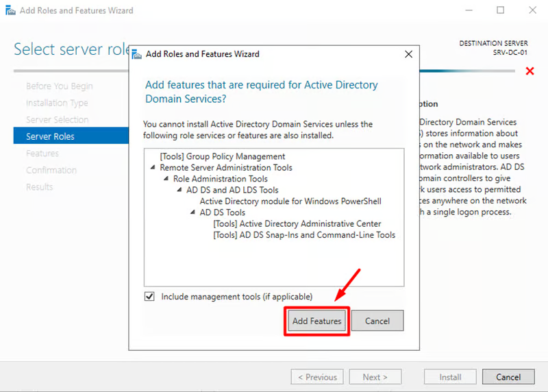This screenshot has height=392, width=548.
Task: Click the Add Features button
Action: coord(316,321)
